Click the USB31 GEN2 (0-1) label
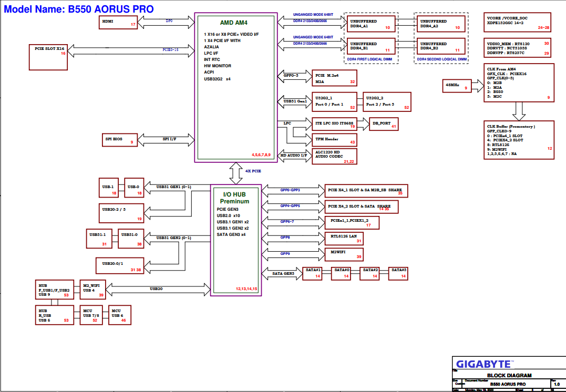Screen dimensions: 566x392 click(173, 238)
